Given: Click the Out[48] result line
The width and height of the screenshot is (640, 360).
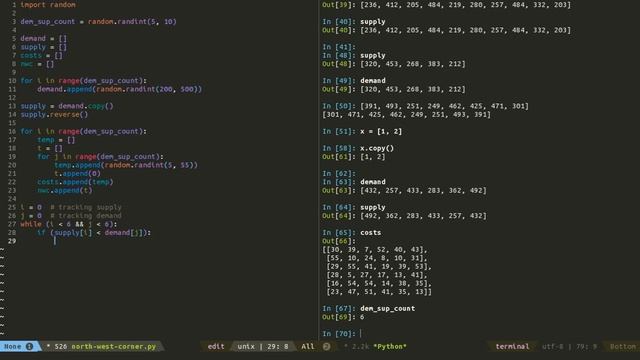Looking at the screenshot, I should point(393,64).
